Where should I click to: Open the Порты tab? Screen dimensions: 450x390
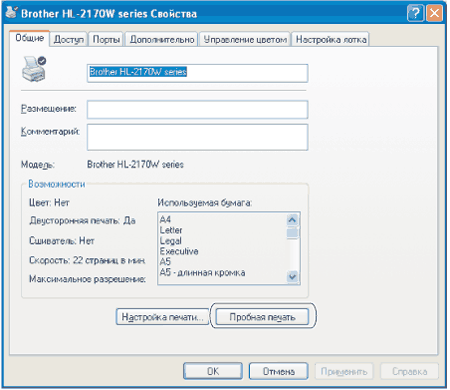tap(106, 40)
